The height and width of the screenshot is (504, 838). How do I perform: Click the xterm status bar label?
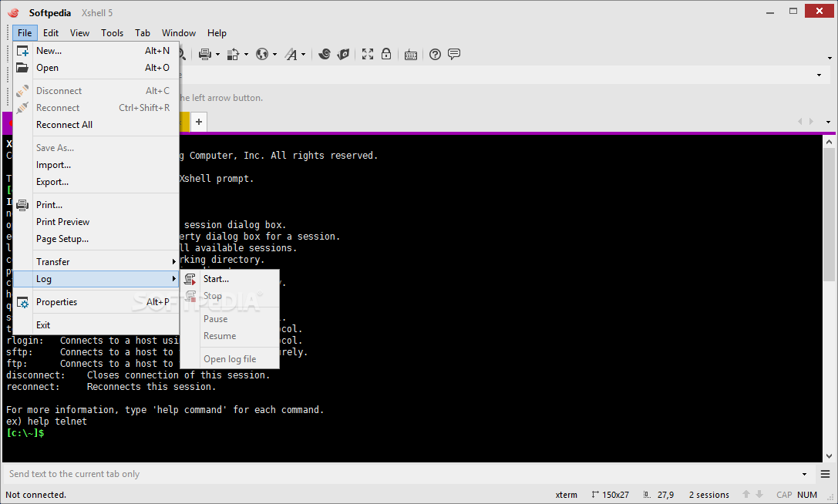[566, 495]
